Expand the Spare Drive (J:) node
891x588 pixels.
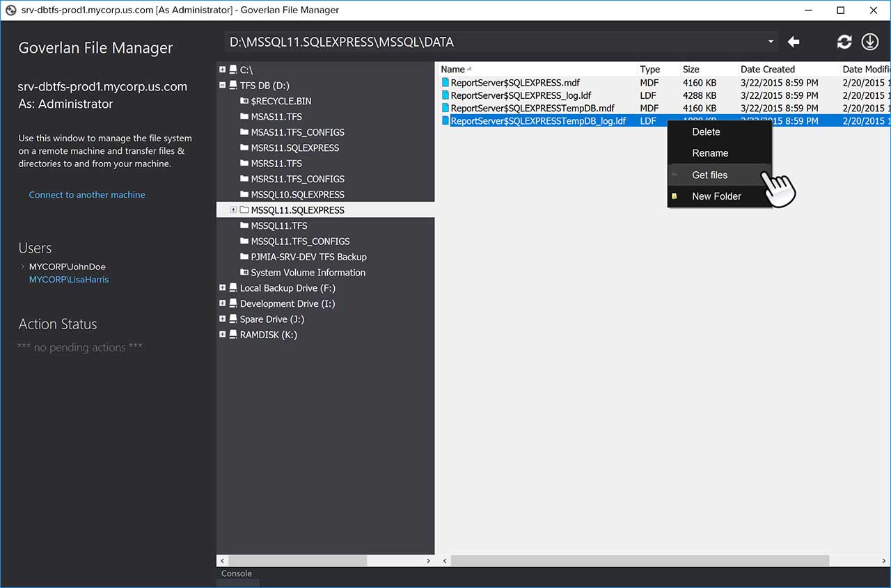click(x=223, y=319)
